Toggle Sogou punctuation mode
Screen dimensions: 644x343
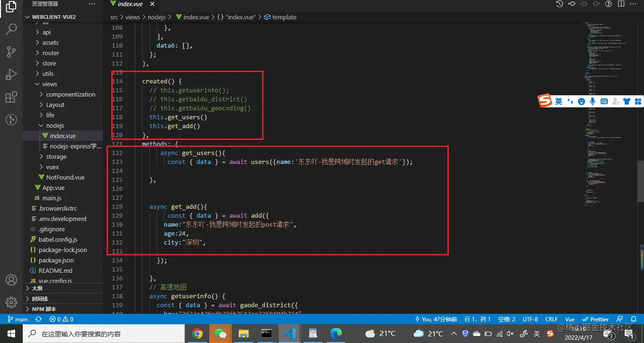pyautogui.click(x=570, y=101)
